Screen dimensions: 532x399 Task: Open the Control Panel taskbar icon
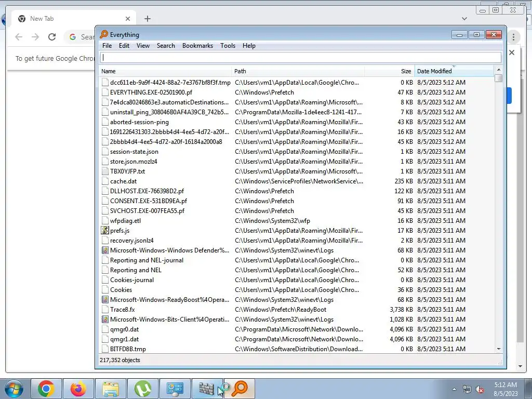click(x=175, y=389)
